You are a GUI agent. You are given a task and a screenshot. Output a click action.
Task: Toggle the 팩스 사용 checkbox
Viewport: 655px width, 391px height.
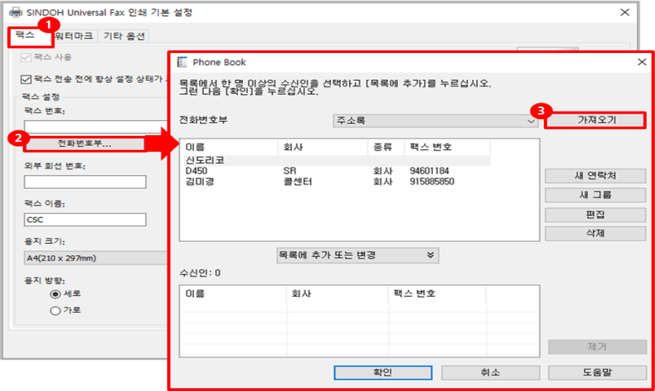click(26, 57)
